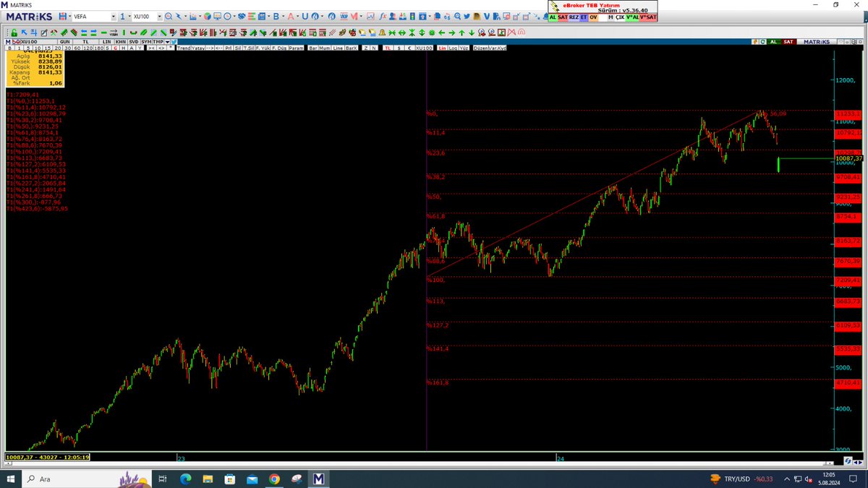Select the A monthly period button
Viewport: 868px width, 488px height.
[x=132, y=48]
